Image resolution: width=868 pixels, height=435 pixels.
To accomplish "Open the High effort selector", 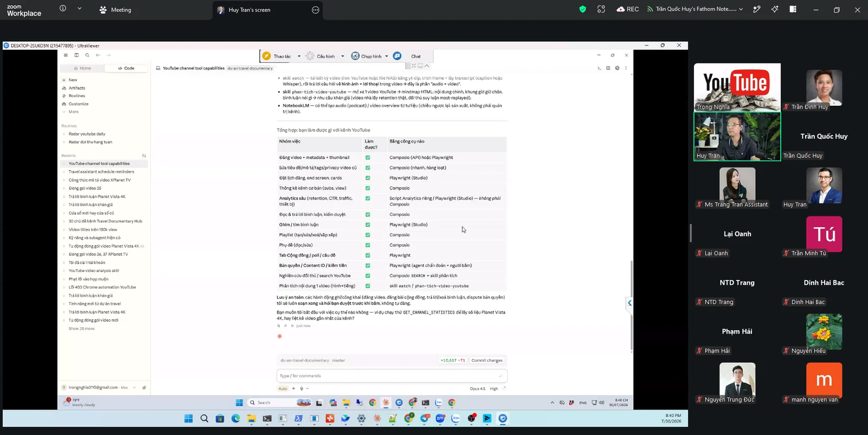I will click(494, 388).
